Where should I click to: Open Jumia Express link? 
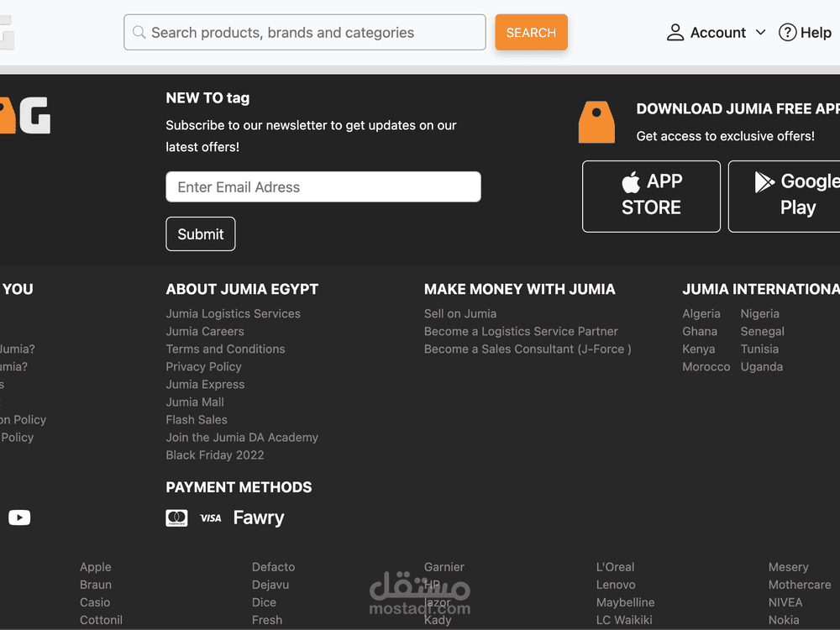pos(205,384)
